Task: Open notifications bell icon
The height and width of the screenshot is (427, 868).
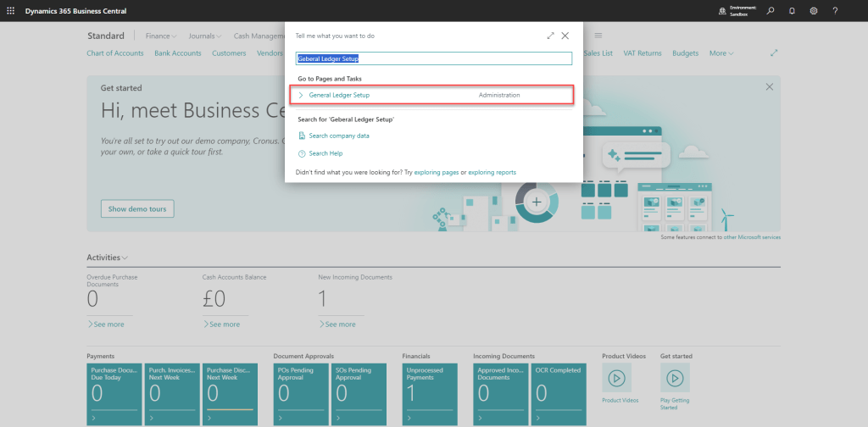Action: tap(792, 10)
